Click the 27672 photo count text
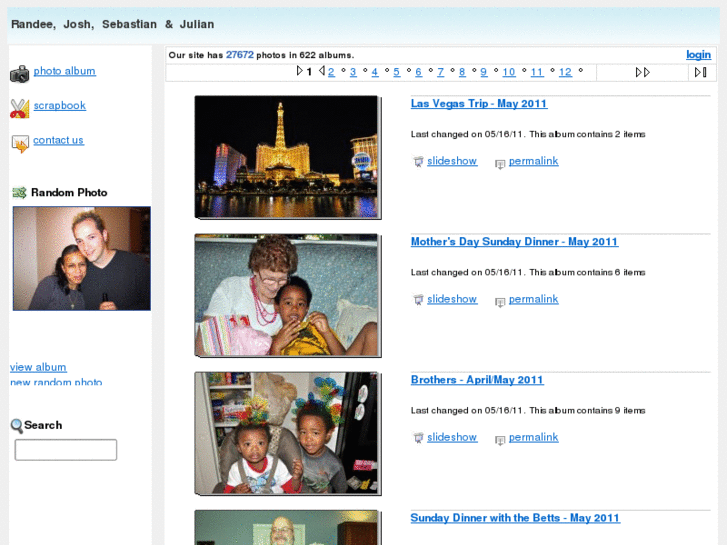 pos(240,55)
